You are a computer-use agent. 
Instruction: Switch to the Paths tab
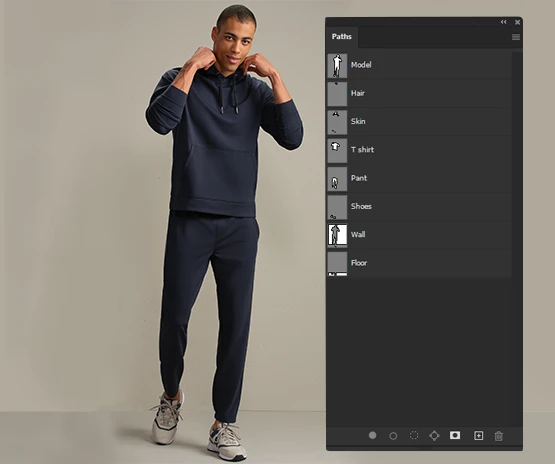[342, 36]
